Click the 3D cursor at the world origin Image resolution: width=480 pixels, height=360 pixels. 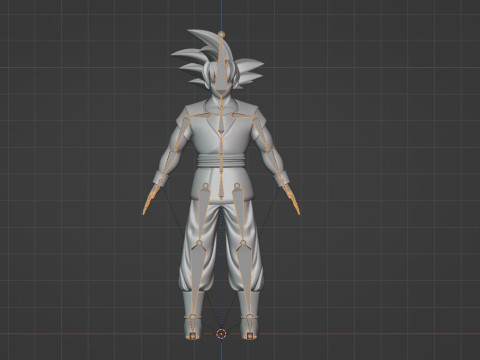[221, 334]
